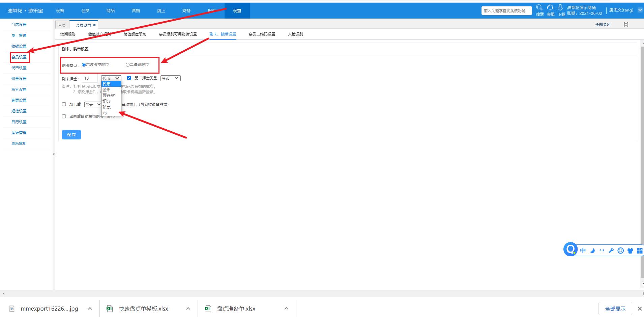Switch to the 续期规则 tab
The height and width of the screenshot is (317, 644).
coord(68,34)
